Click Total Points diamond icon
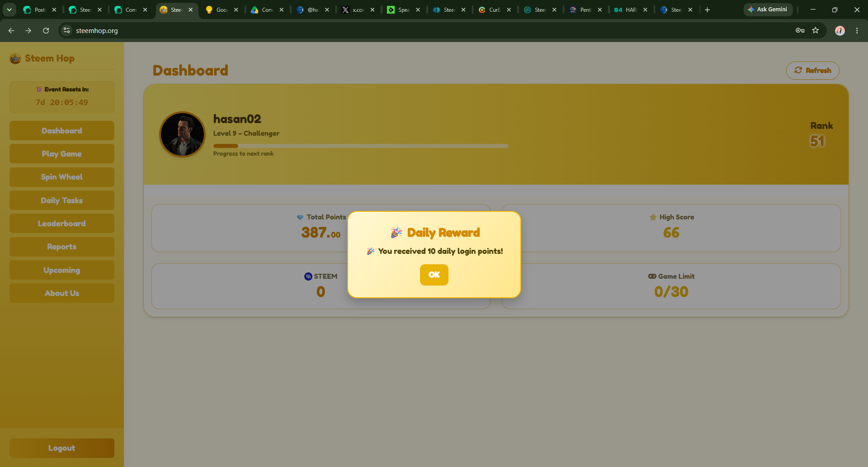This screenshot has width=868, height=467. [300, 217]
